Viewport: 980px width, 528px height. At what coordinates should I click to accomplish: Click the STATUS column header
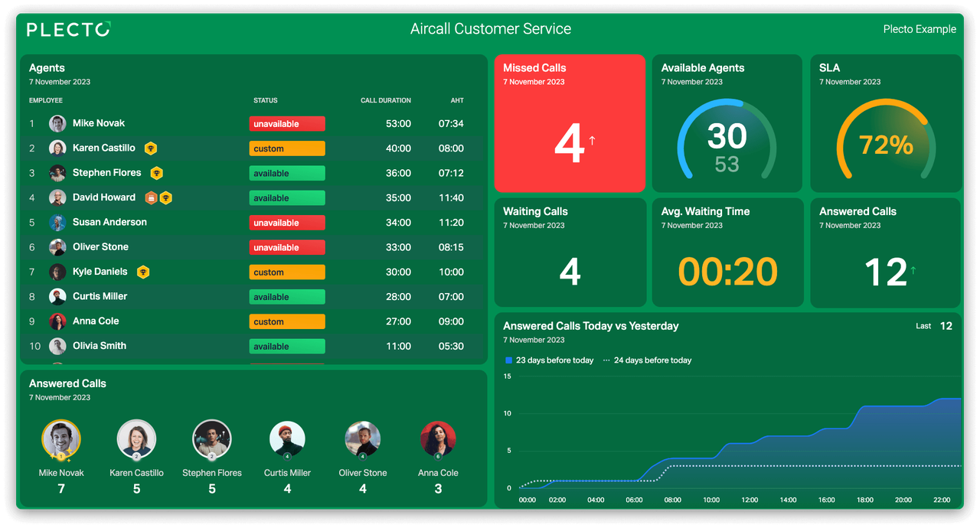click(x=266, y=100)
